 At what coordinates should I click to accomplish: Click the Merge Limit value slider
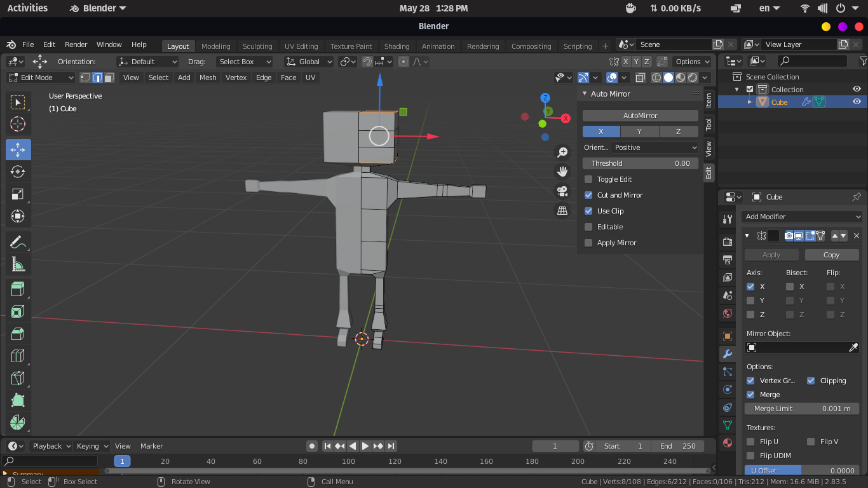pyautogui.click(x=802, y=409)
